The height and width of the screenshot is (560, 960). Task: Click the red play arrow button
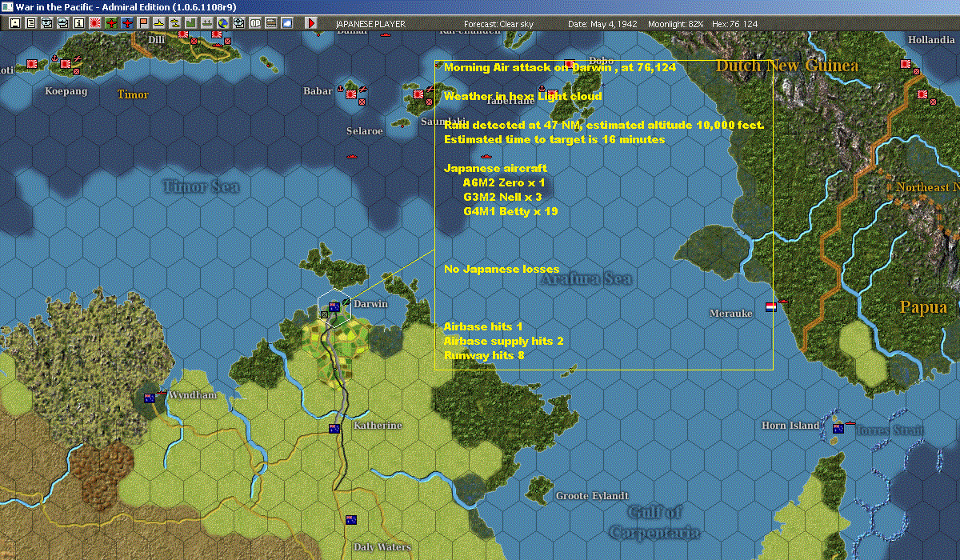pyautogui.click(x=311, y=23)
